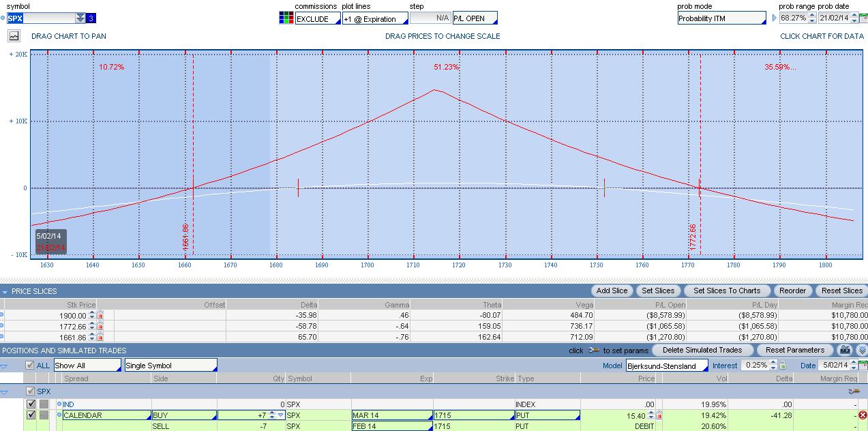Open the Probability ITM prob mode dropdown
This screenshot has width=868, height=431.
[721, 18]
